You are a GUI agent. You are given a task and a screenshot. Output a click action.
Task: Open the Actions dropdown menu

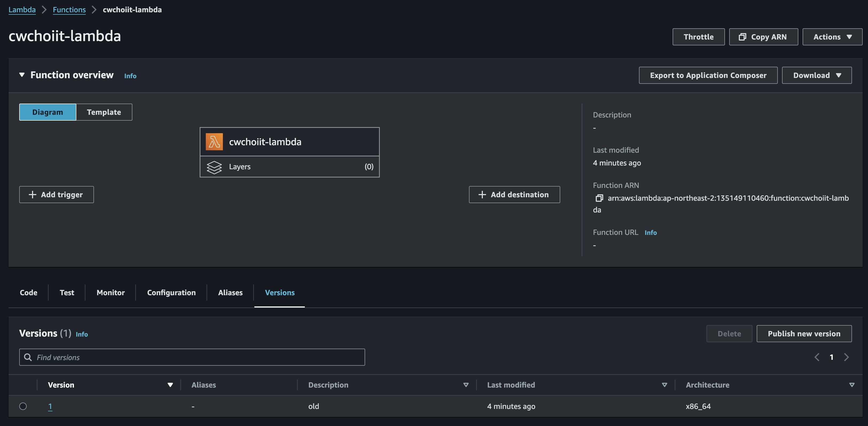(832, 37)
